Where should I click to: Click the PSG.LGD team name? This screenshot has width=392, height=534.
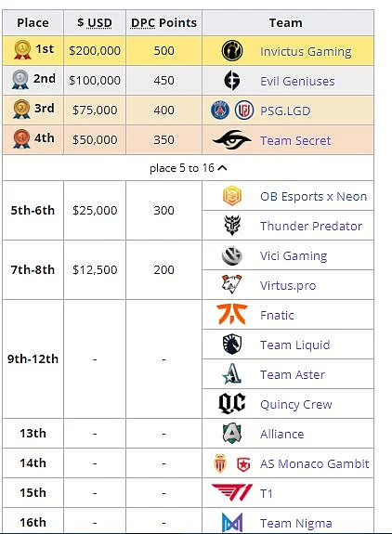(x=285, y=111)
